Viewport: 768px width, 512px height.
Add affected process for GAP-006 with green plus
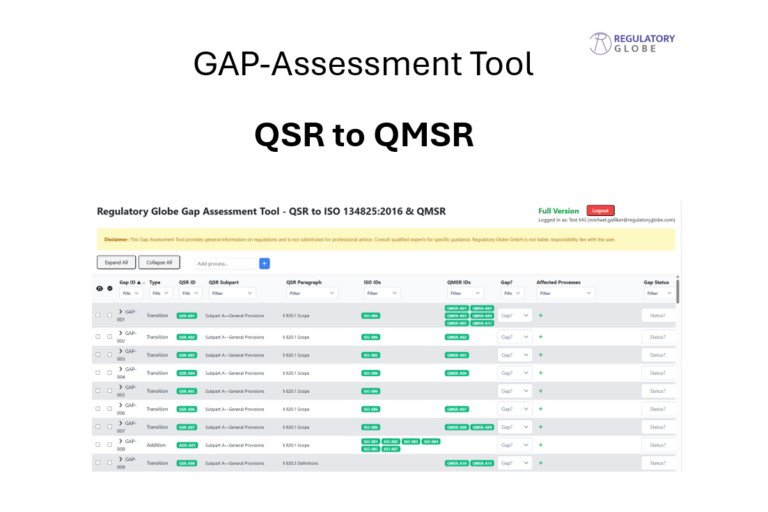[x=541, y=409]
